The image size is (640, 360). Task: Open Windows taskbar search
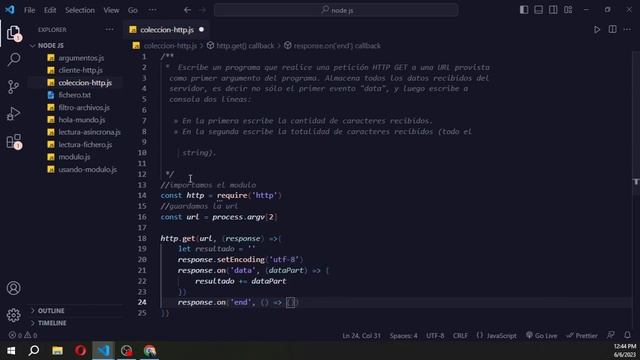point(34,351)
